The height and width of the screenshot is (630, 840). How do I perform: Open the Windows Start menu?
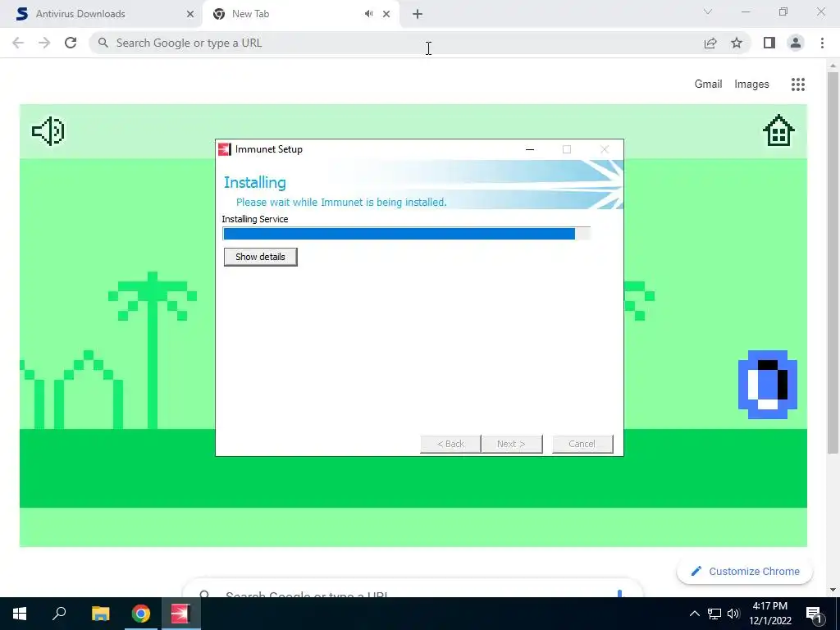coord(20,614)
